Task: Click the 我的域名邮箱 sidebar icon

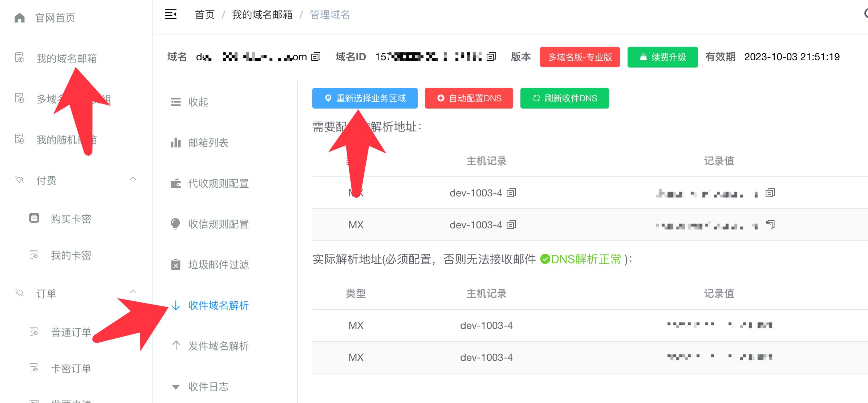Action: pos(20,58)
